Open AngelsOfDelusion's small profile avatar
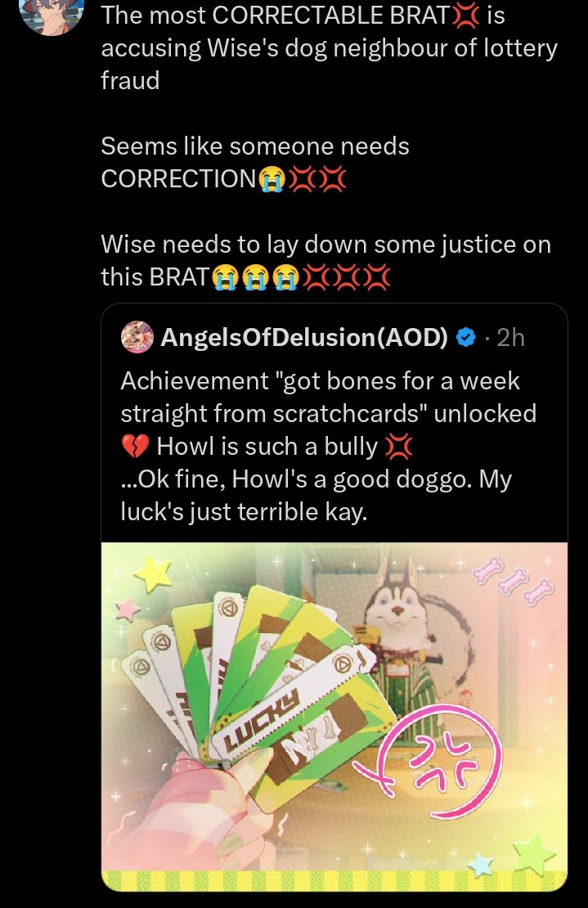The width and height of the screenshot is (588, 908). 137,337
